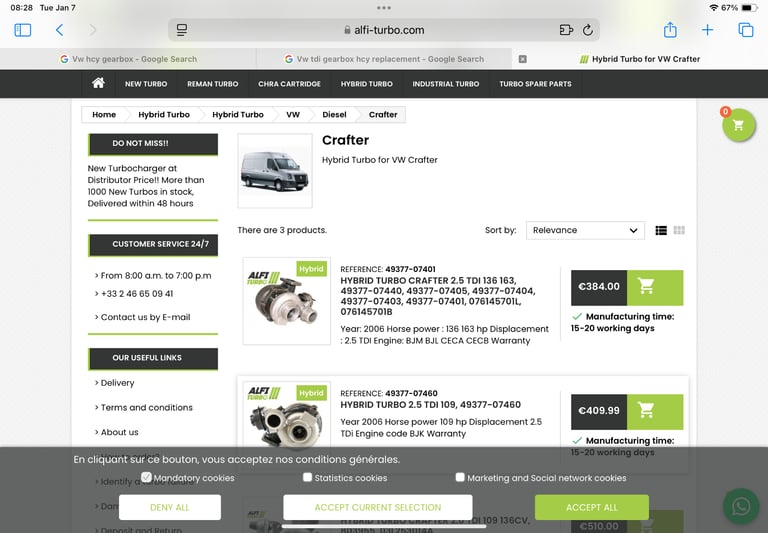Open product image for 49377-07460 turbo
The width and height of the screenshot is (768, 533).
click(287, 414)
